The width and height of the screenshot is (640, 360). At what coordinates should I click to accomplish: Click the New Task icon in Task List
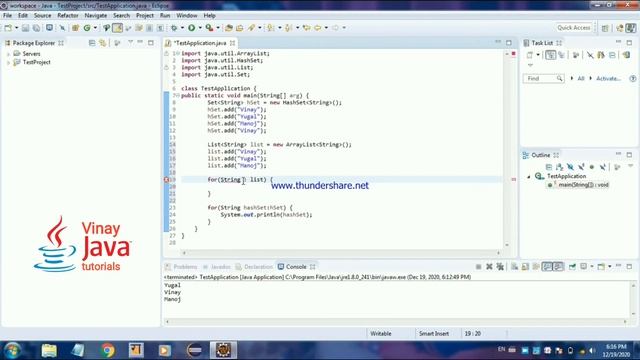(530, 55)
